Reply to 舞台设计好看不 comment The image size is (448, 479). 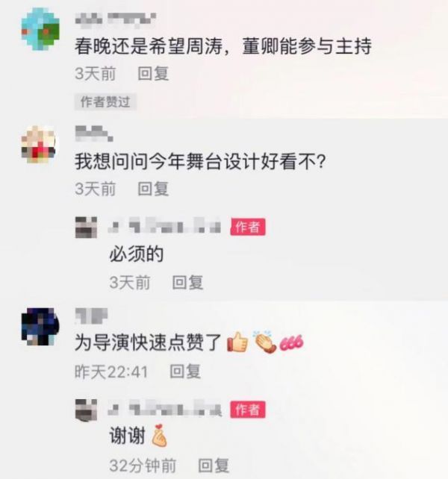pos(153,189)
